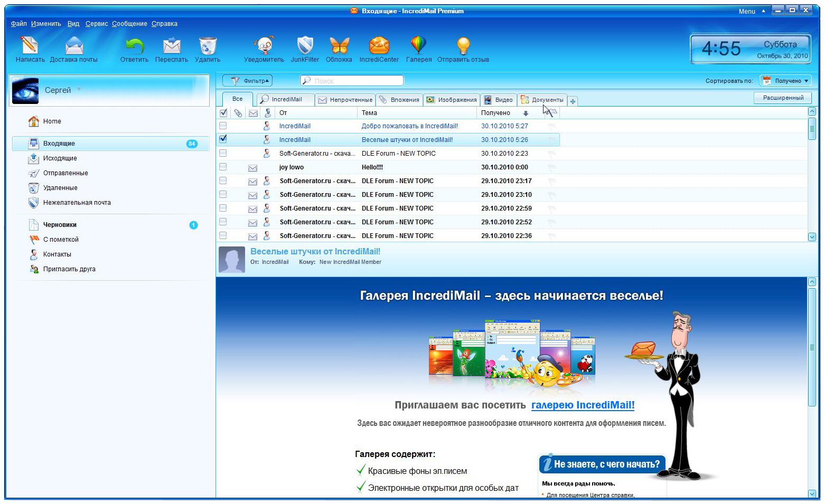Image resolution: width=824 pixels, height=504 pixels.
Task: Open the Уведомитель notifier icon
Action: click(x=264, y=45)
